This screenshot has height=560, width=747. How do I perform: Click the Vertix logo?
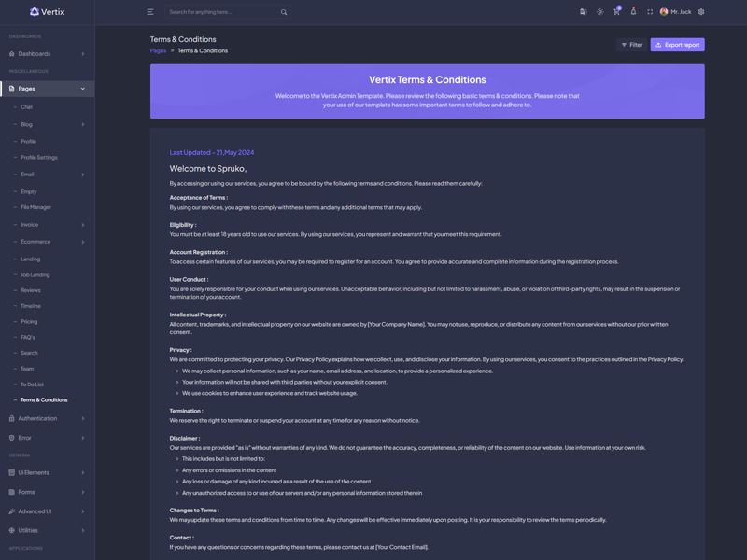(47, 12)
